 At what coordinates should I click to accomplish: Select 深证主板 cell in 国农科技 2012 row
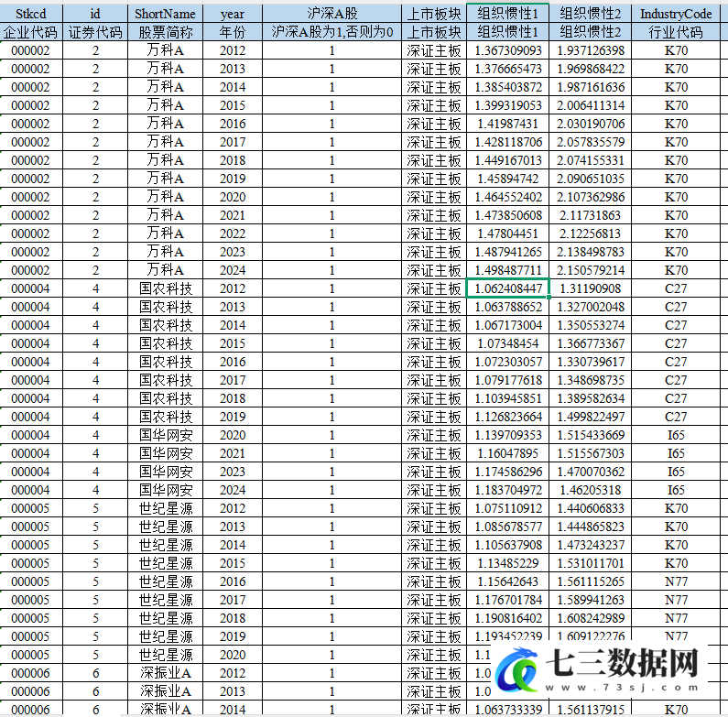click(x=434, y=288)
